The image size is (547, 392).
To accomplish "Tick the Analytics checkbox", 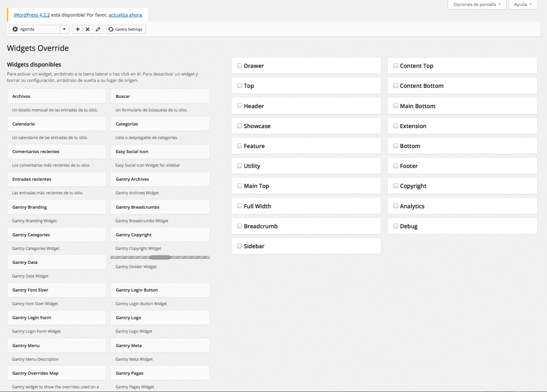I will click(x=396, y=206).
